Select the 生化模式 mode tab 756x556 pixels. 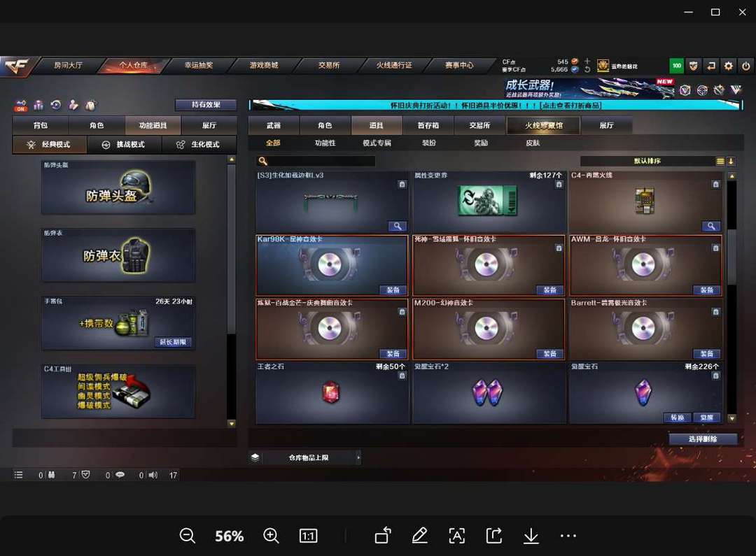[199, 145]
